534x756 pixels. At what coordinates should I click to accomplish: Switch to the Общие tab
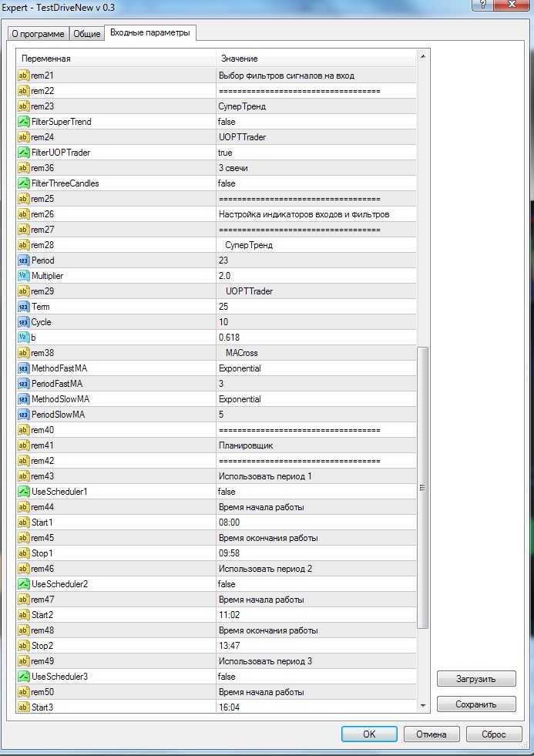[x=87, y=34]
